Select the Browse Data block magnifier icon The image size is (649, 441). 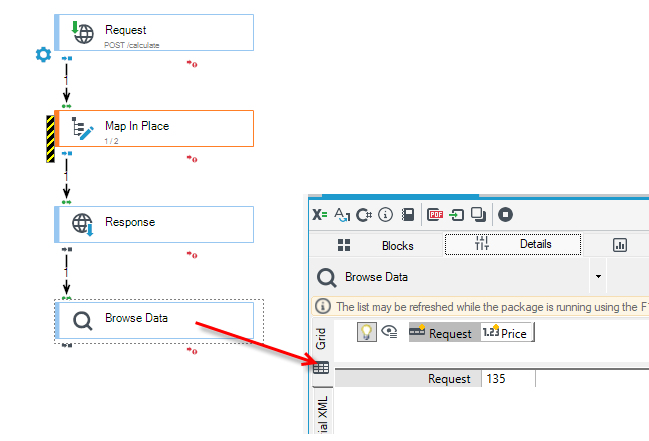pos(82,321)
